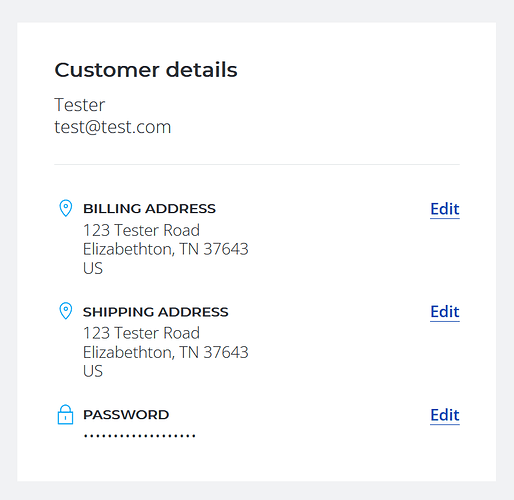
Task: Edit the password
Action: click(x=445, y=415)
